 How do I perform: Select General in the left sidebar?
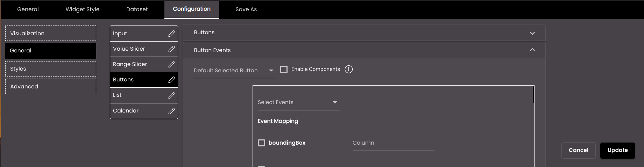coord(51,51)
